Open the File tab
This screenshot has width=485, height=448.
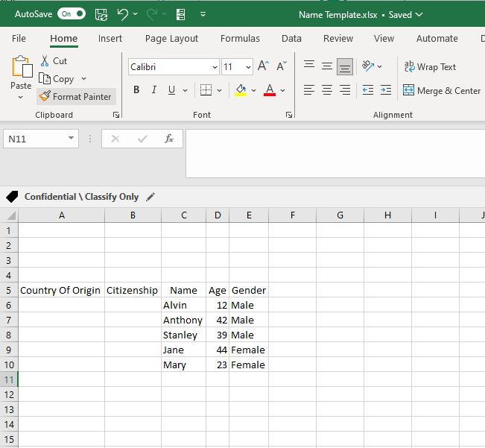point(19,38)
